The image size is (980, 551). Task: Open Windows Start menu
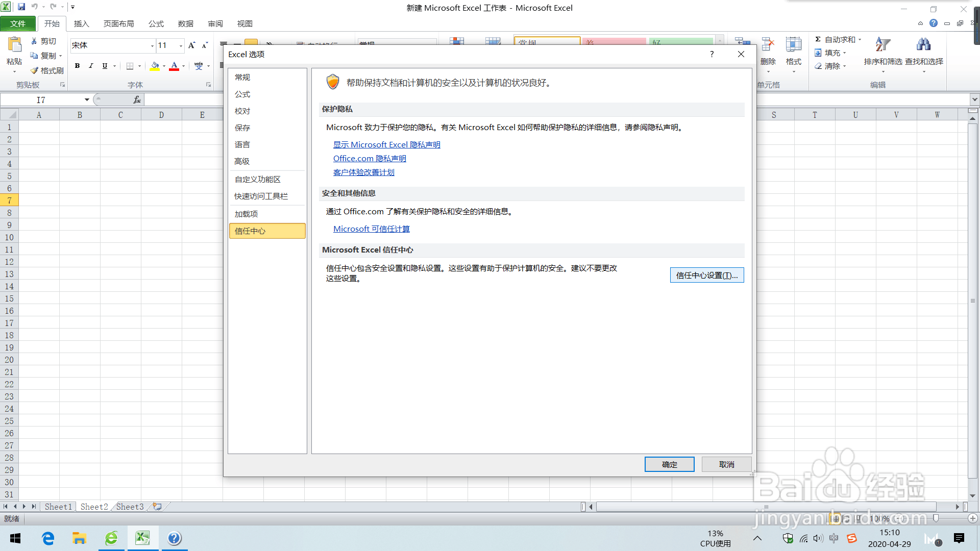(15, 538)
